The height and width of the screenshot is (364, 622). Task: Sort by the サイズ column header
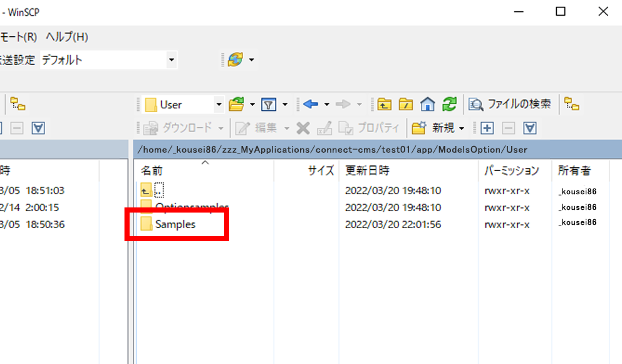[x=306, y=171]
